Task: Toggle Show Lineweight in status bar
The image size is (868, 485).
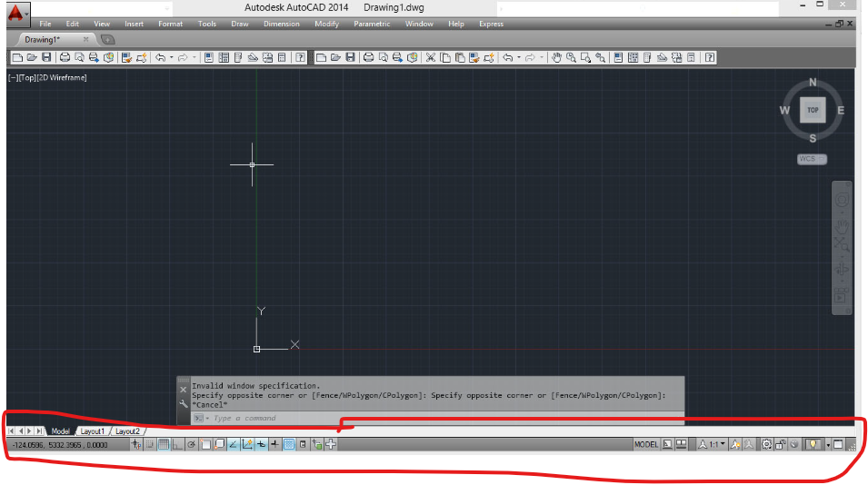Action: (274, 444)
